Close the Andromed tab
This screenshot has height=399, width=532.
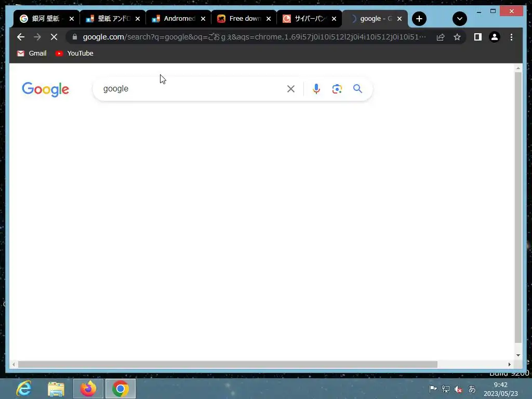click(x=203, y=19)
